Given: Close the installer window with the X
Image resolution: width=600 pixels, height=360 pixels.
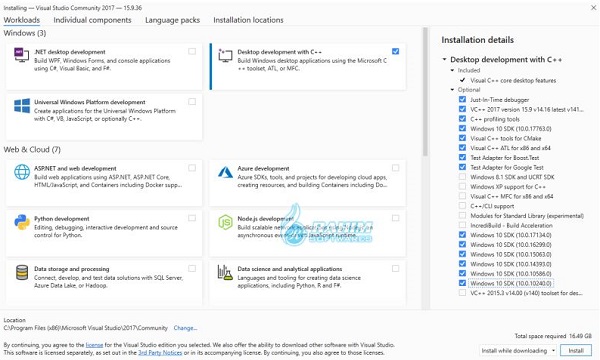Looking at the screenshot, I should (593, 7).
